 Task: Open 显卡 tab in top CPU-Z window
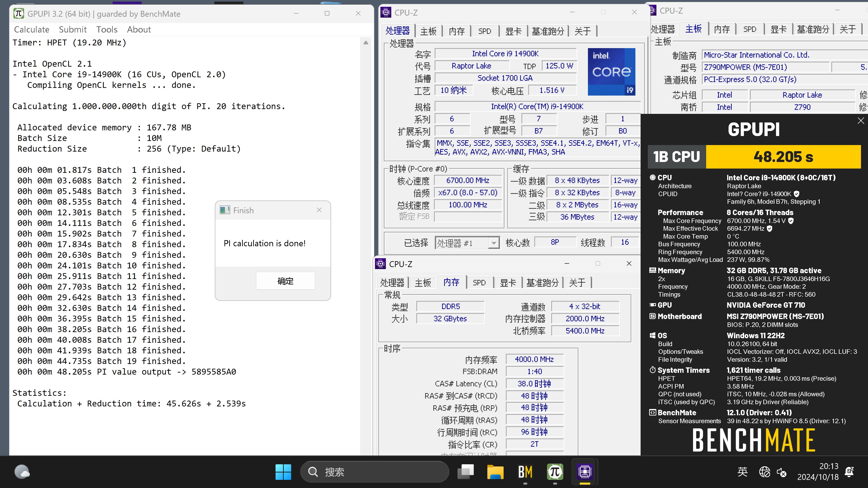click(513, 31)
